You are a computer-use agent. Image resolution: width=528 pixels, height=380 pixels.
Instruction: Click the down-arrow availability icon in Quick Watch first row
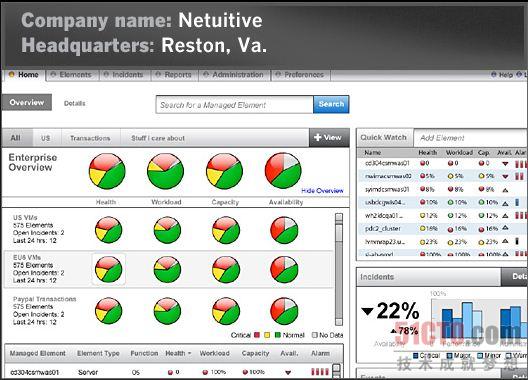pyautogui.click(x=505, y=164)
